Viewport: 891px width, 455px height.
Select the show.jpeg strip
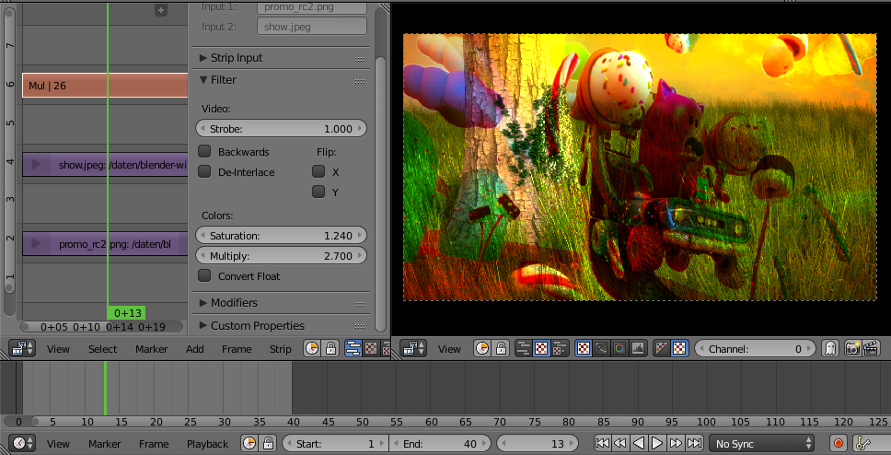tap(105, 165)
